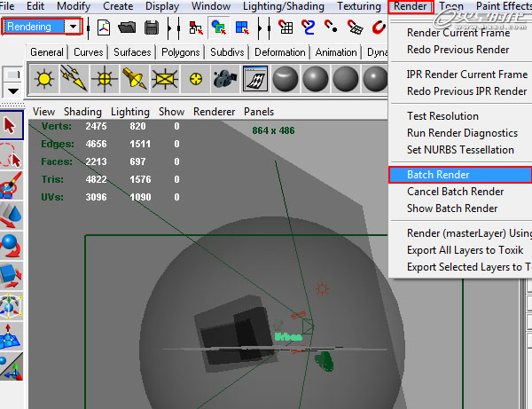Toggle the Snap to Points magnet icon

(x=331, y=27)
